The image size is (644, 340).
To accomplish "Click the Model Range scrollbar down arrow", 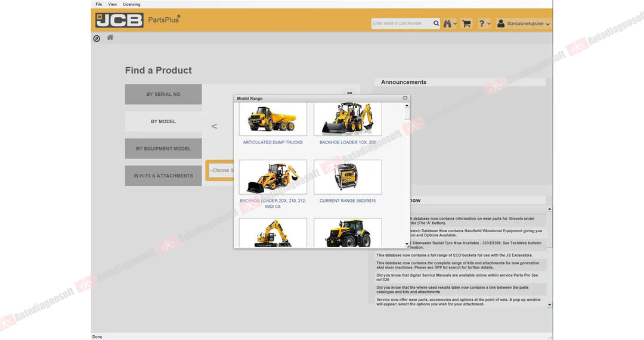I will click(407, 244).
